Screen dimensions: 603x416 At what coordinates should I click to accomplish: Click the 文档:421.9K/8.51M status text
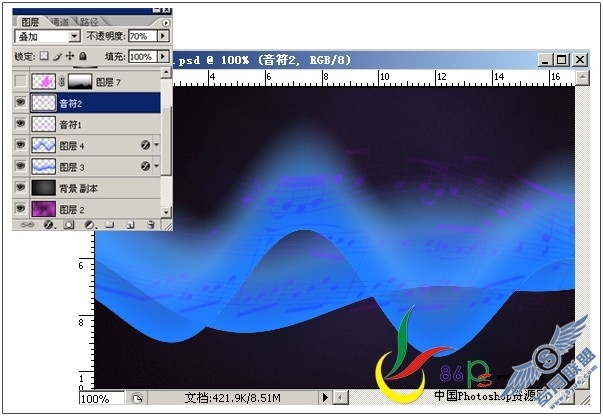[x=232, y=398]
